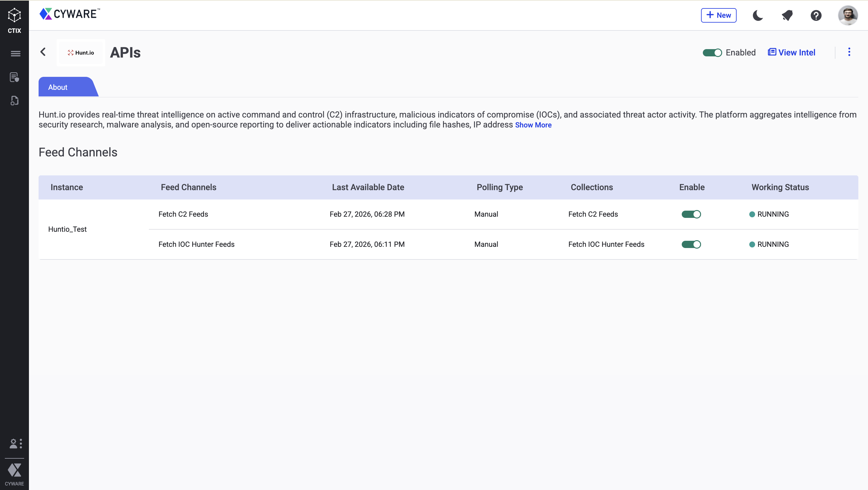Toggle dark mode moon icon
This screenshot has width=868, height=490.
(757, 15)
